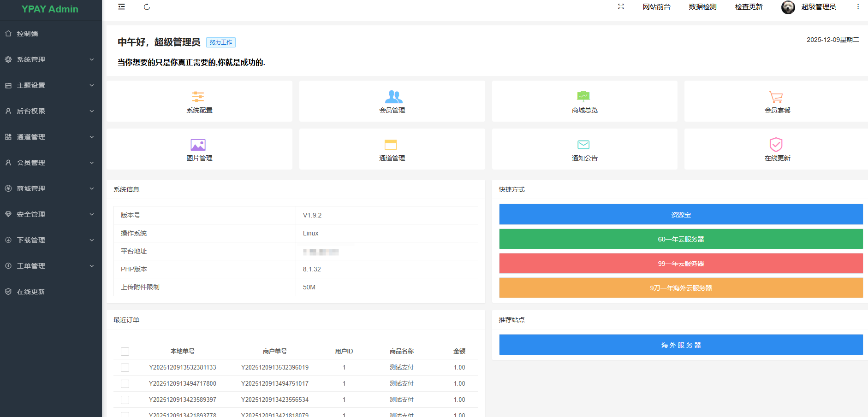Open 数据检测 from the top bar

click(x=702, y=7)
